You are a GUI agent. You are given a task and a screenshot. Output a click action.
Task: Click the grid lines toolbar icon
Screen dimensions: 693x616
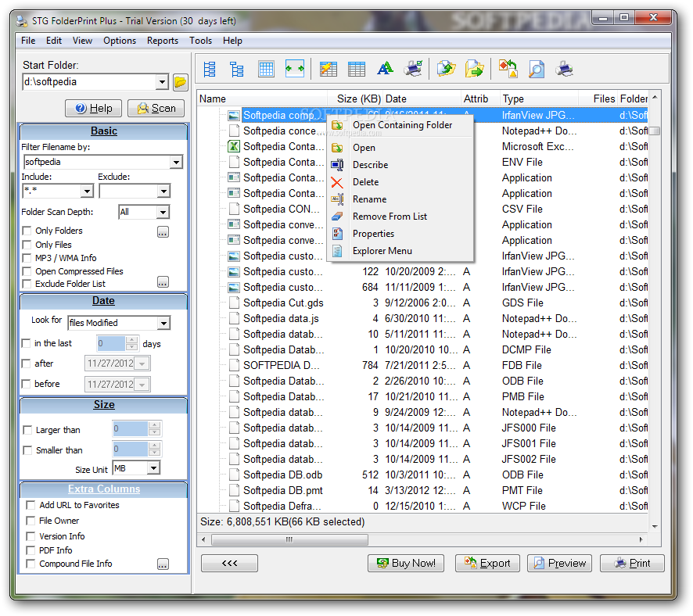(x=266, y=69)
